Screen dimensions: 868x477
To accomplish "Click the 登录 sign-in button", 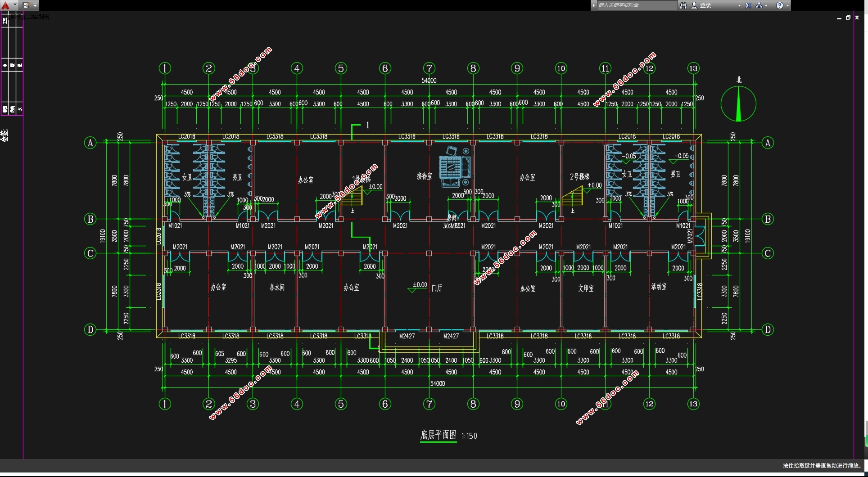I will coord(701,5).
